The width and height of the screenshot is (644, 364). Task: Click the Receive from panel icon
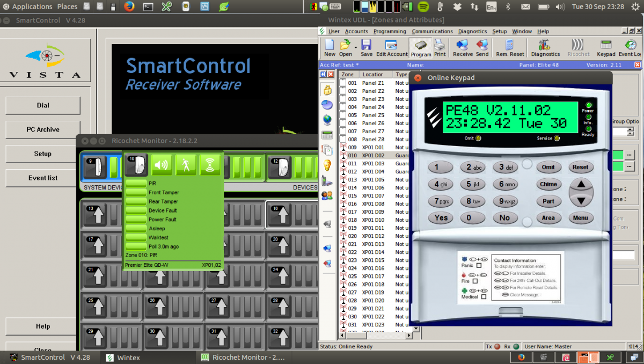tap(463, 48)
